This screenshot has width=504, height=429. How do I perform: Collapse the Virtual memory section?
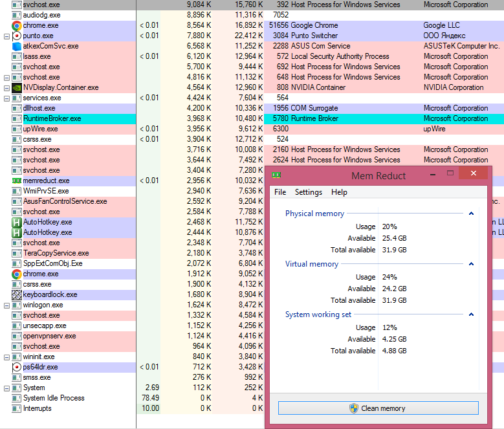[471, 264]
